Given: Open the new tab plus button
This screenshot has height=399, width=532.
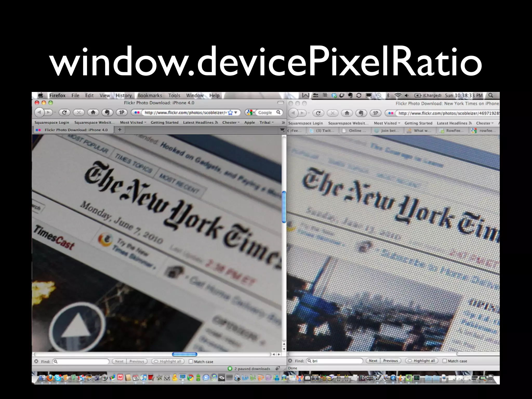Looking at the screenshot, I should pyautogui.click(x=119, y=130).
